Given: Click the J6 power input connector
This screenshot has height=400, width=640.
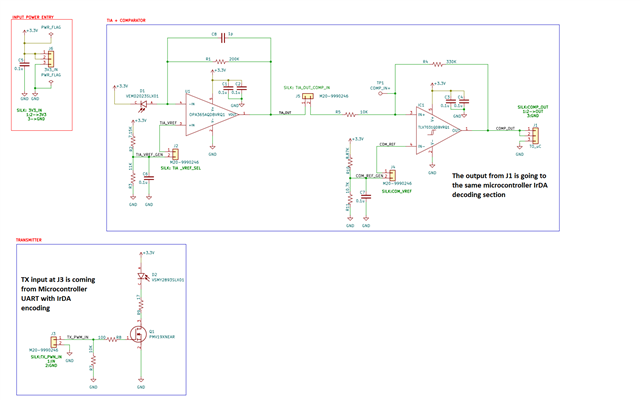Looking at the screenshot, I should (x=51, y=59).
